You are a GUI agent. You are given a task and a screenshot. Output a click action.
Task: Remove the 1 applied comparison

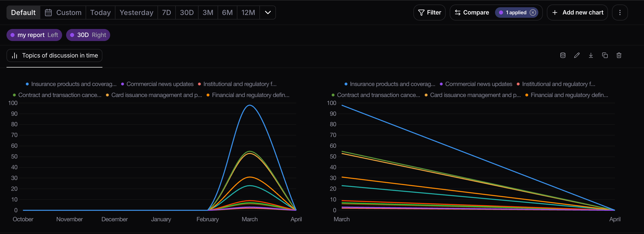(533, 12)
